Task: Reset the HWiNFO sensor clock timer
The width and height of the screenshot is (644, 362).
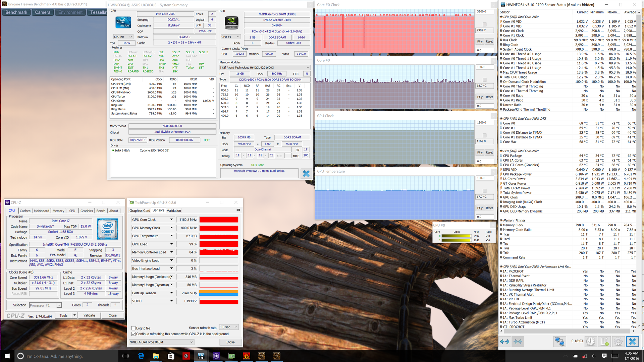Action: pyautogui.click(x=591, y=342)
